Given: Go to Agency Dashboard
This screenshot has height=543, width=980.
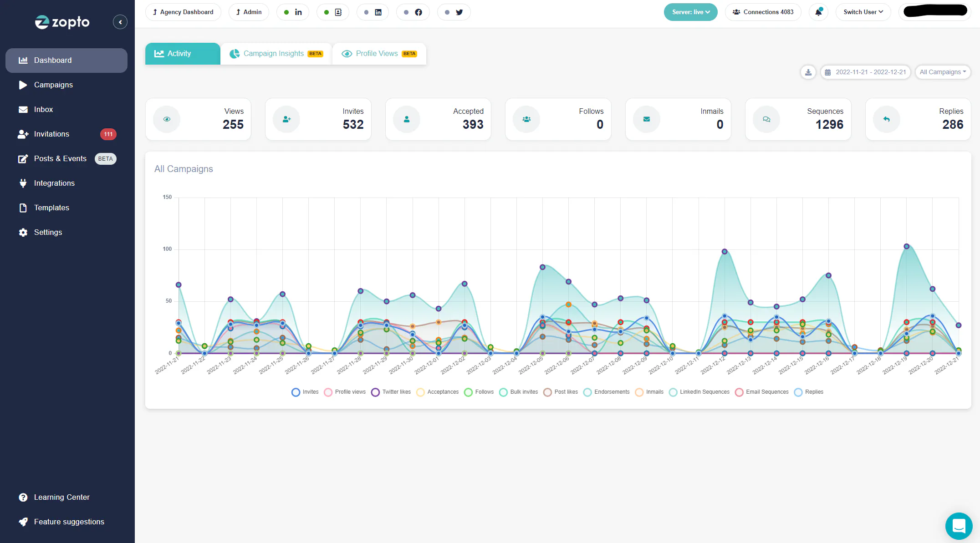Looking at the screenshot, I should pos(183,12).
